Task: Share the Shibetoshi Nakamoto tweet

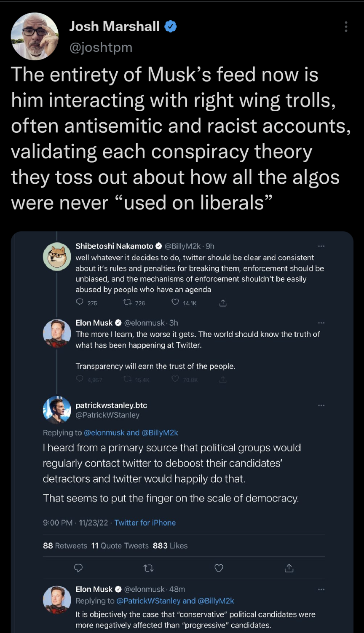Action: (223, 303)
